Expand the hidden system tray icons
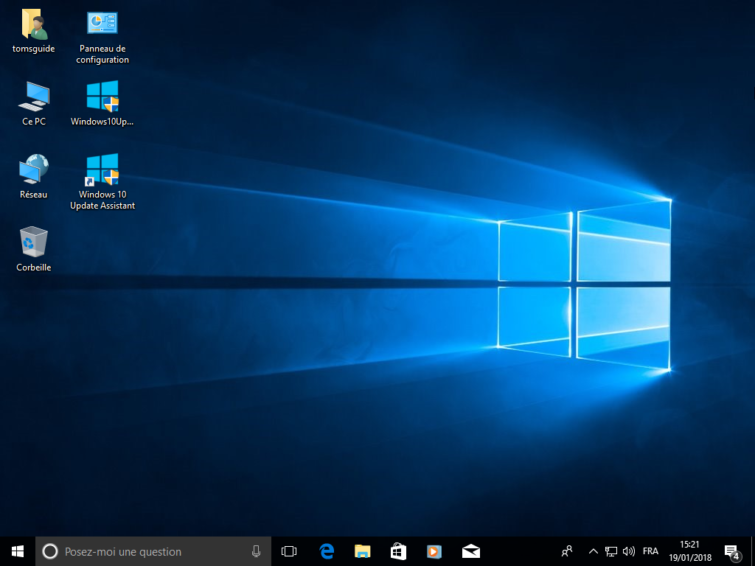 coord(593,551)
